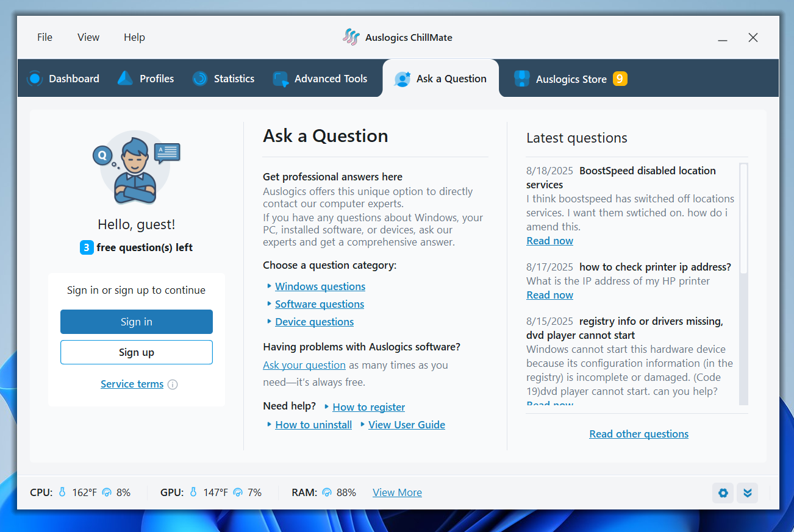Click the RAM usage gauge icon
This screenshot has width=794, height=532.
[x=327, y=492]
